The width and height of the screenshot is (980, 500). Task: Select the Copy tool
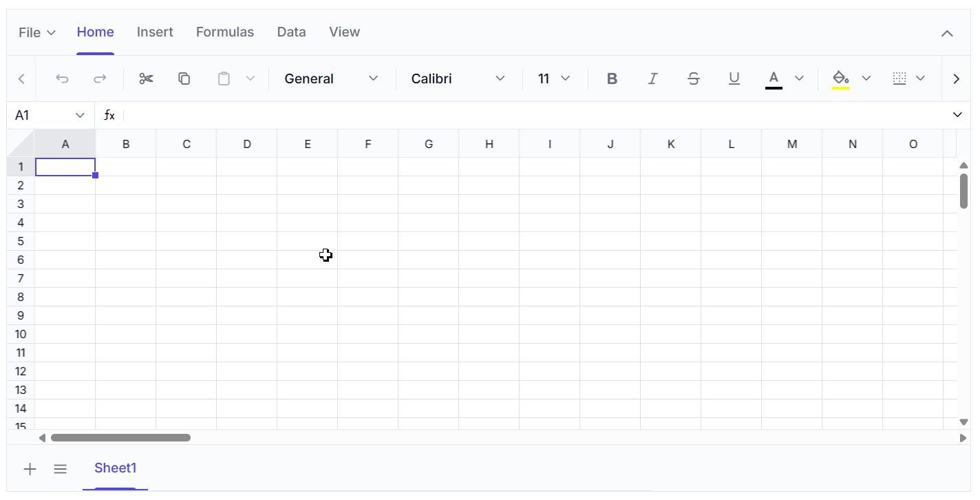tap(184, 79)
